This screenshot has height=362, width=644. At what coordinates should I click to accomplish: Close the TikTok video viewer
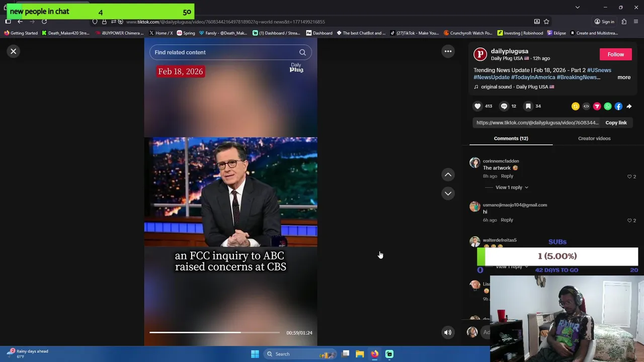pos(14,51)
